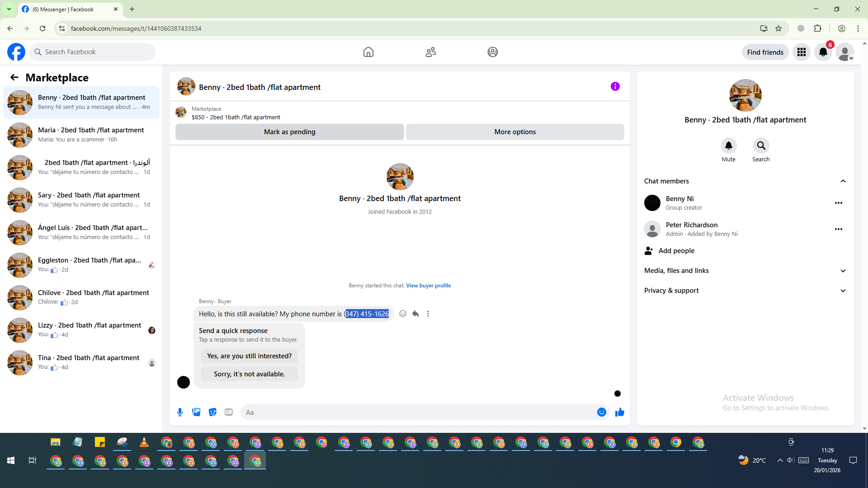Open more options for Benny's message
This screenshot has width=868, height=488.
[x=428, y=314]
